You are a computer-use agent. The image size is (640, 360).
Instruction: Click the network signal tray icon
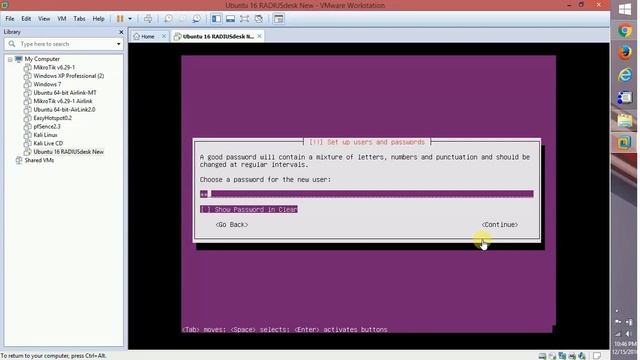coord(618,334)
